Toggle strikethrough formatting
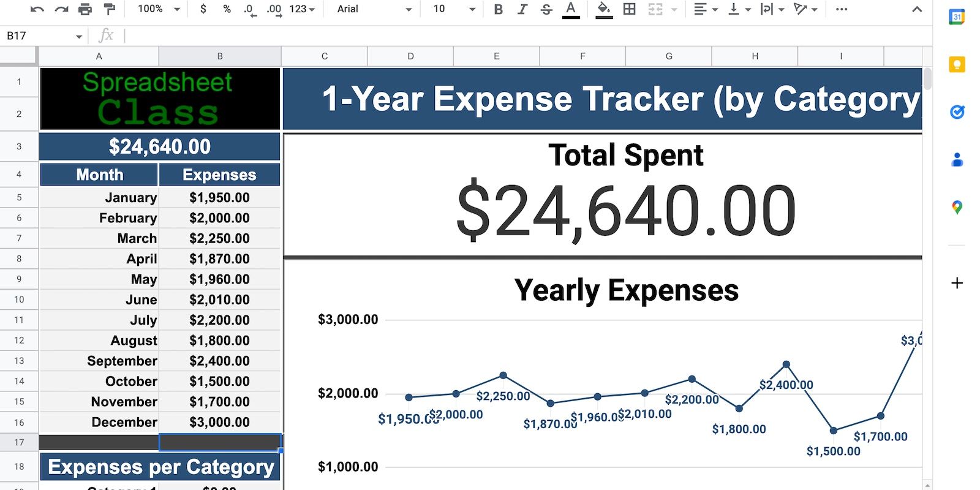This screenshot has width=980, height=490. (546, 9)
